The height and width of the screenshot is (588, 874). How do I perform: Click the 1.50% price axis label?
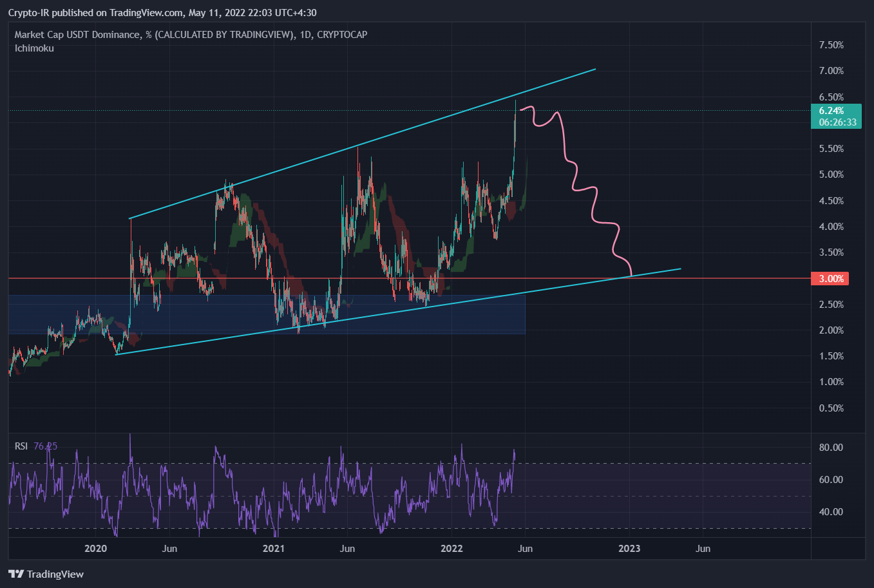[x=831, y=356]
